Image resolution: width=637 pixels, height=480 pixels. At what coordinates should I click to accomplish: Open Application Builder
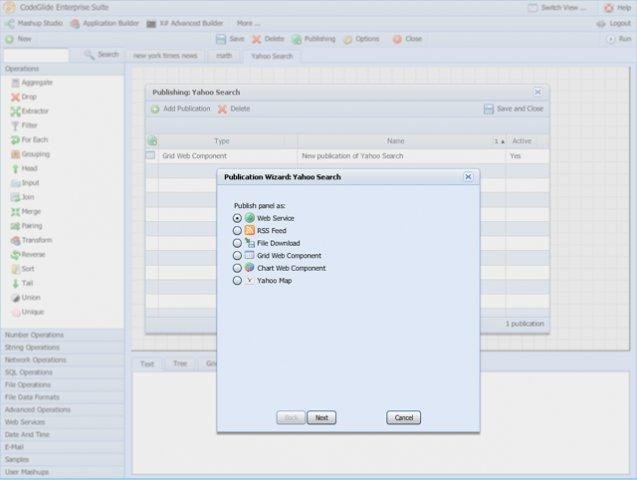tap(104, 23)
